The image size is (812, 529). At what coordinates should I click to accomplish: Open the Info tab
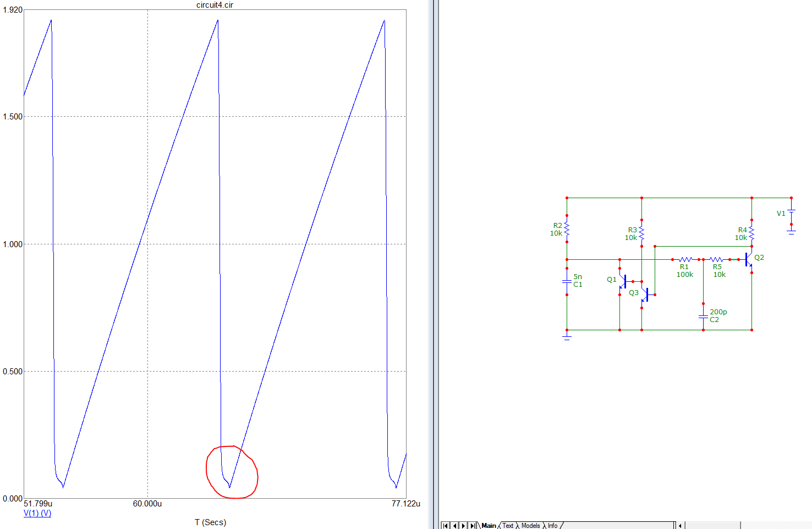[552, 526]
